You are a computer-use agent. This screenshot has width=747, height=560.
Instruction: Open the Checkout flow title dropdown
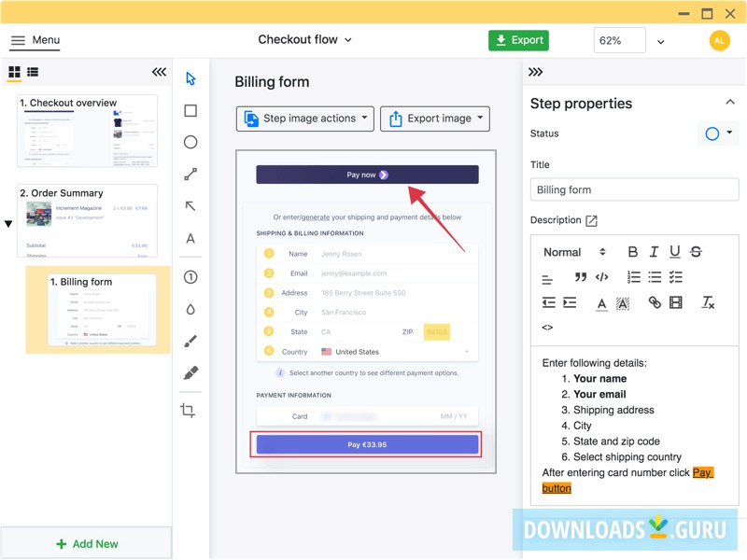(305, 39)
